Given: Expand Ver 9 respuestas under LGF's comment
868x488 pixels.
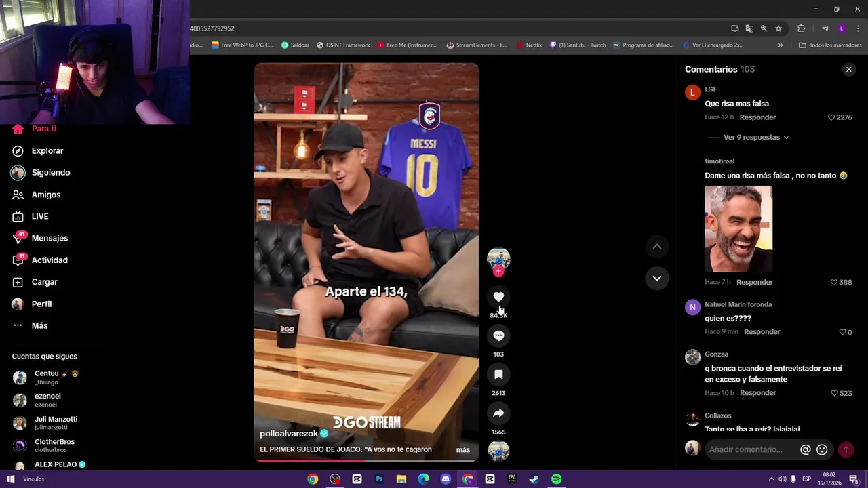Looking at the screenshot, I should pos(755,137).
